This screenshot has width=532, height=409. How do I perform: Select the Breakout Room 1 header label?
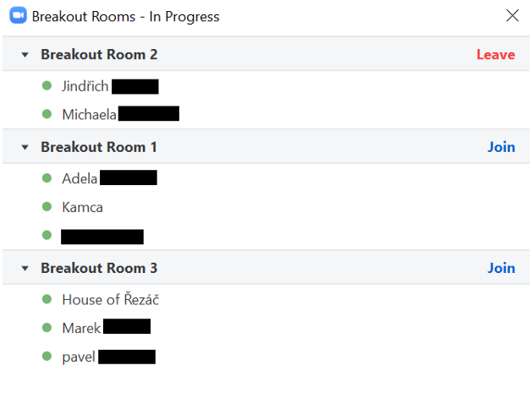(99, 147)
